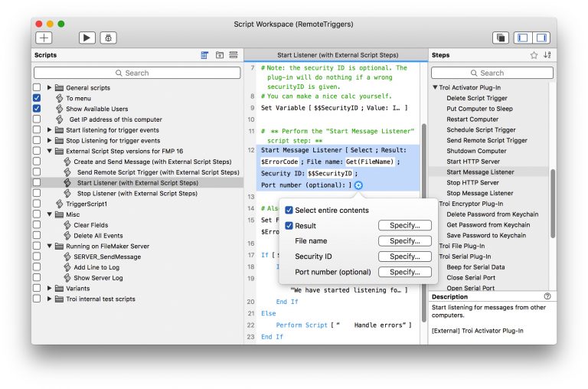Click Specify button for File name
Viewport: 588px width, 389px height.
[x=404, y=240]
